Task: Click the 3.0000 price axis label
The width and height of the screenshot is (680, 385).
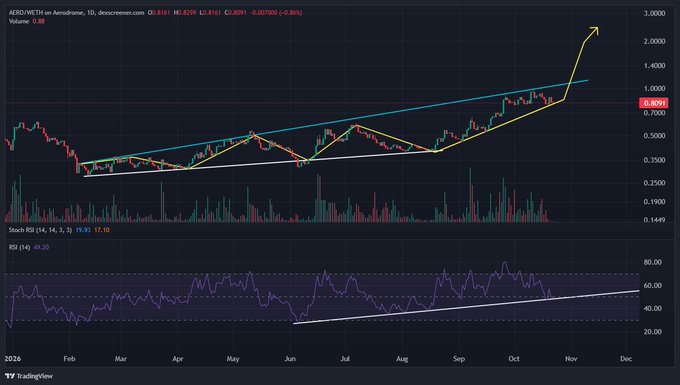Action: [x=654, y=13]
